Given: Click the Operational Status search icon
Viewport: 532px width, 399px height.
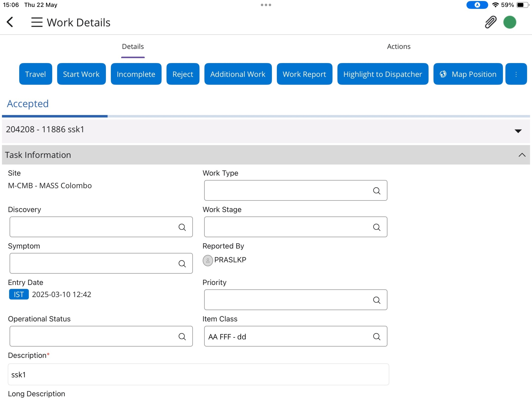Looking at the screenshot, I should tap(182, 337).
